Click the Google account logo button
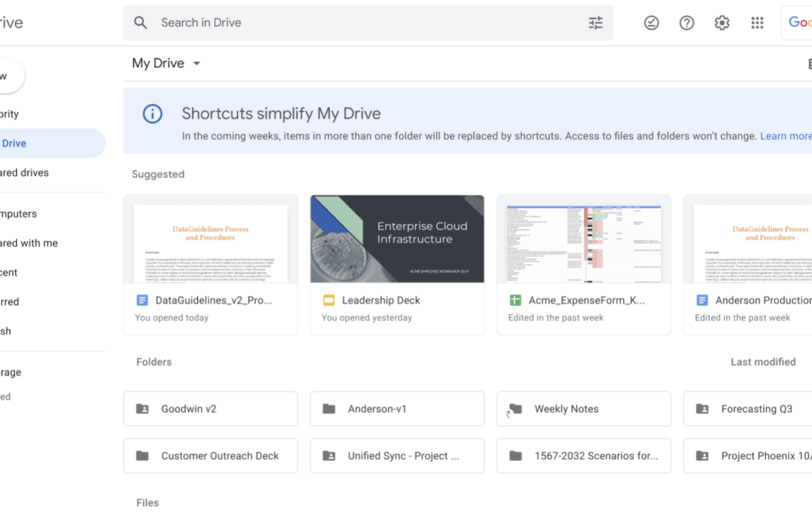 point(797,23)
